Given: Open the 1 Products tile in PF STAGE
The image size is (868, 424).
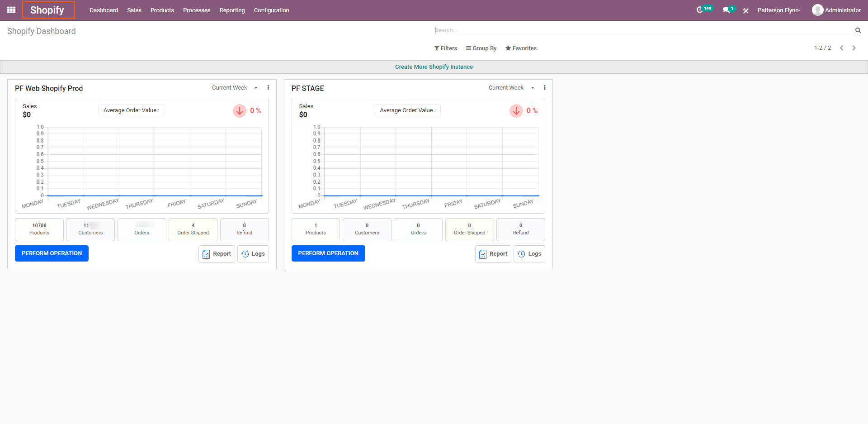Looking at the screenshot, I should pyautogui.click(x=316, y=229).
